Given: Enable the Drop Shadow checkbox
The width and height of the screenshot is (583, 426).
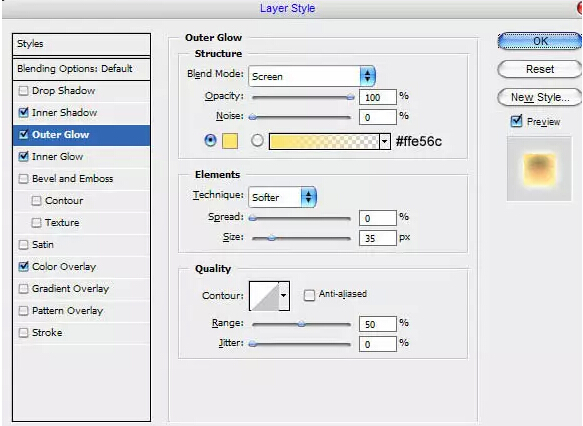Looking at the screenshot, I should [23, 91].
